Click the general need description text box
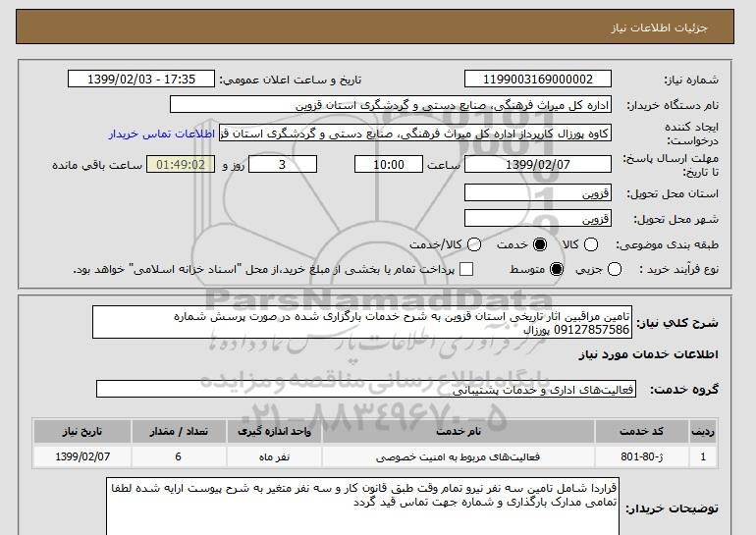The width and height of the screenshot is (756, 535). (x=362, y=322)
